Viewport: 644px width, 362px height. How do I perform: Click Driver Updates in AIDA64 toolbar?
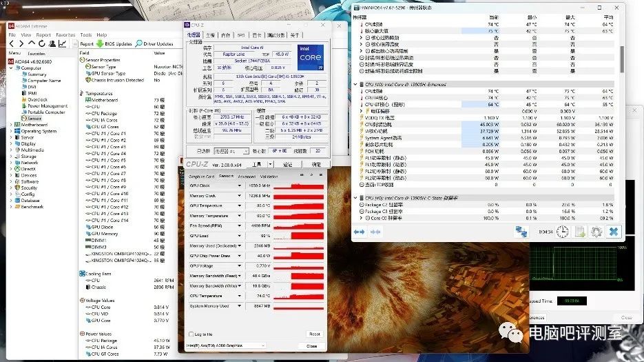[x=154, y=43]
